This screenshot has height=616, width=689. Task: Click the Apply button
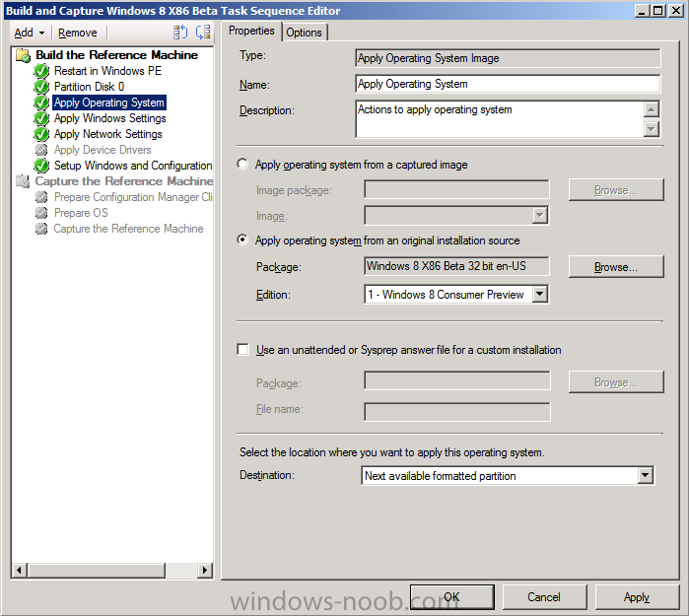[x=637, y=596]
